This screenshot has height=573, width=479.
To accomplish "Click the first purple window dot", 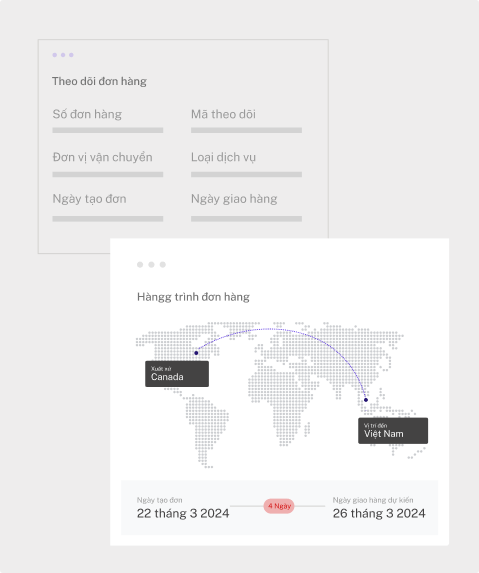I will click(x=54, y=55).
